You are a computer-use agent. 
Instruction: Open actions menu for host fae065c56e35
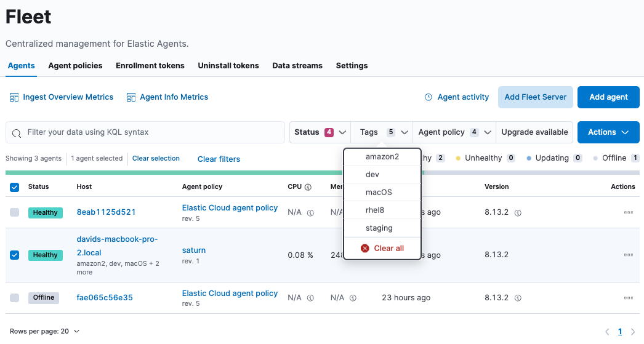(x=628, y=298)
